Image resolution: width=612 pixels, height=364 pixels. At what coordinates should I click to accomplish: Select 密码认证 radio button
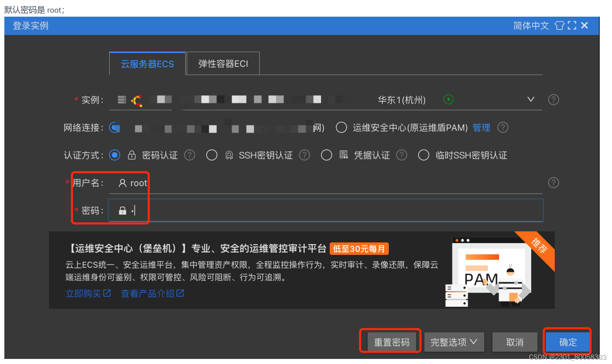tap(115, 155)
